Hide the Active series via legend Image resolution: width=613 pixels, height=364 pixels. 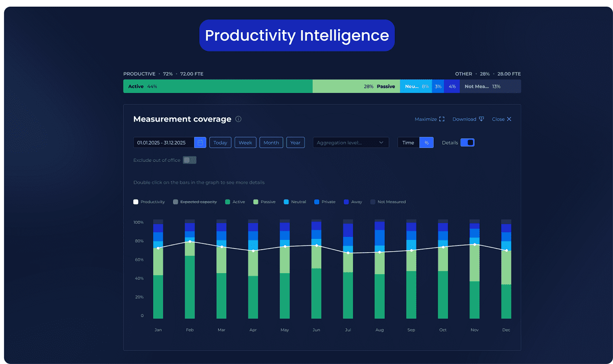pos(235,202)
